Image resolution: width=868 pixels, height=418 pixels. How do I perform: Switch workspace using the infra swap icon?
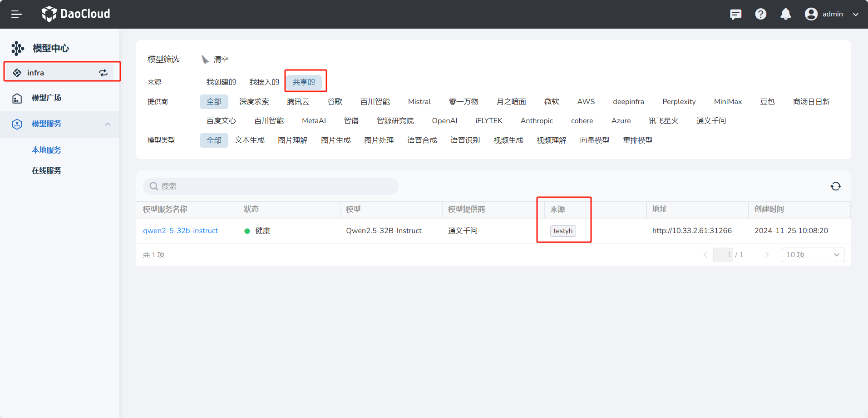104,73
